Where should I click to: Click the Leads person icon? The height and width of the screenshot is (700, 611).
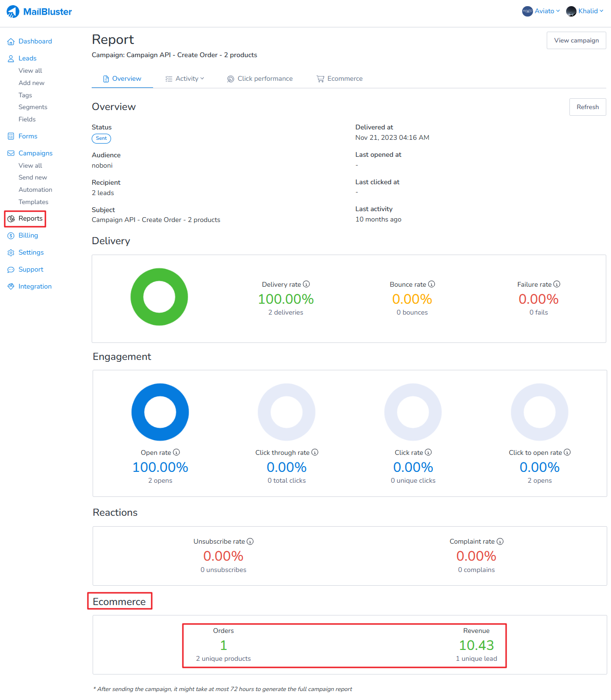pos(11,59)
